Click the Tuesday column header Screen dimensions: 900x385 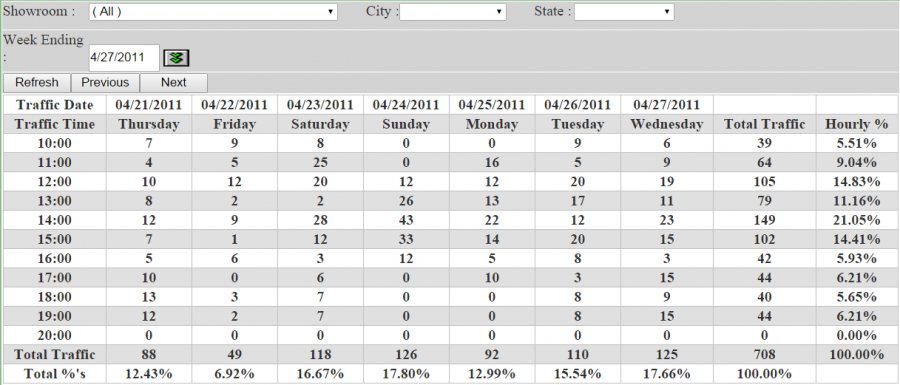click(577, 124)
